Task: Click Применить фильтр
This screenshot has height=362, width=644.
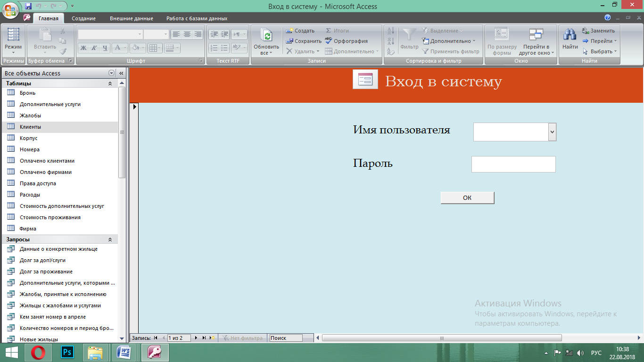Action: click(x=450, y=51)
